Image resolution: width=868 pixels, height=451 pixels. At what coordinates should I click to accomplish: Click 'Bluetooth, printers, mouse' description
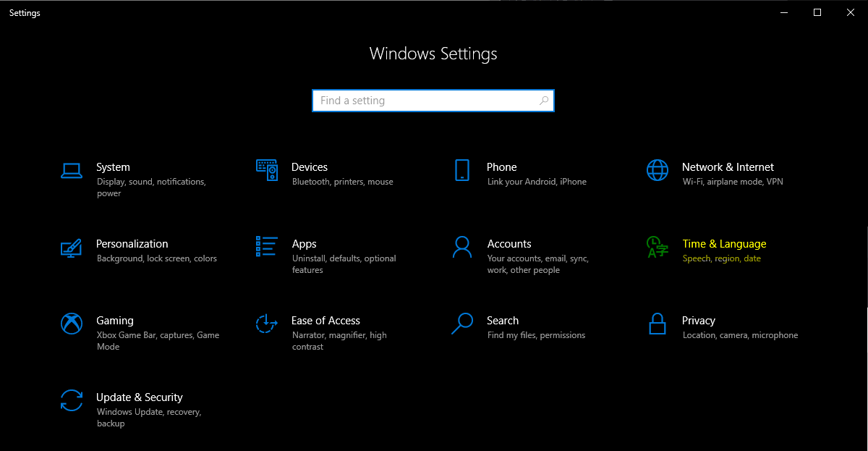point(343,182)
